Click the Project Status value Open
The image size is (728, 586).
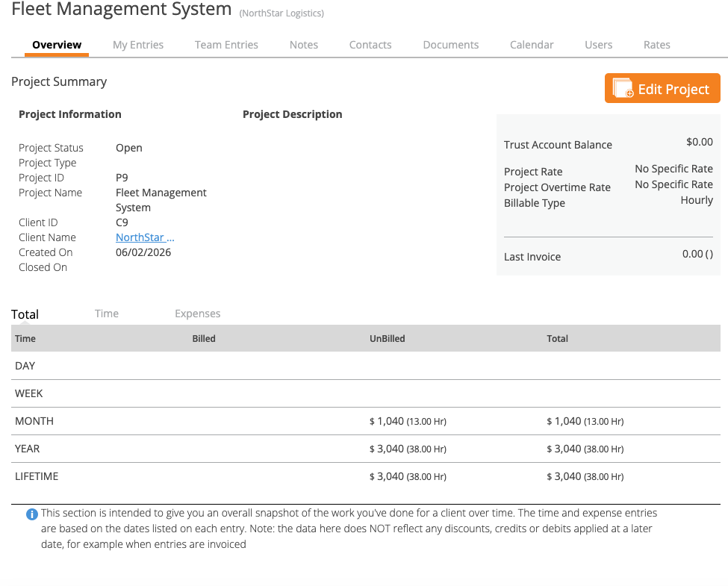coord(129,148)
